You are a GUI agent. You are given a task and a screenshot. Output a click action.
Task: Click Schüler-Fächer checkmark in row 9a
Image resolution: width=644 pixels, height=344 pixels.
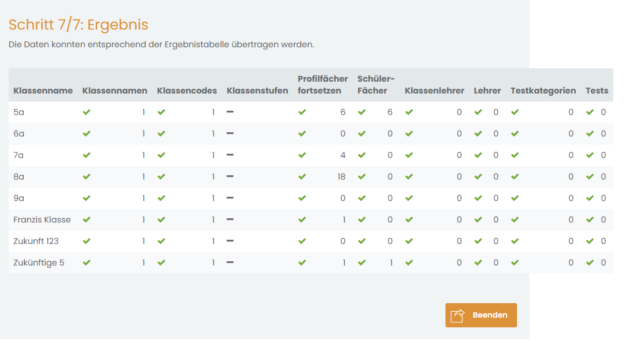click(362, 198)
